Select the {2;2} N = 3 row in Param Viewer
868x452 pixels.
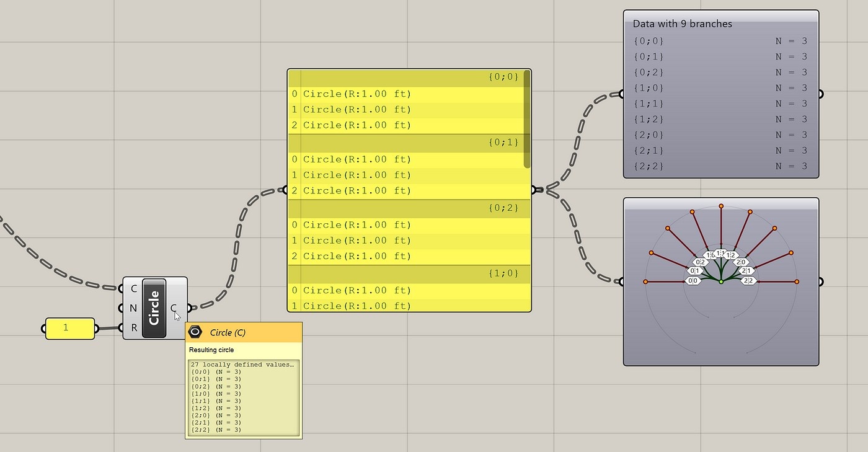click(720, 166)
